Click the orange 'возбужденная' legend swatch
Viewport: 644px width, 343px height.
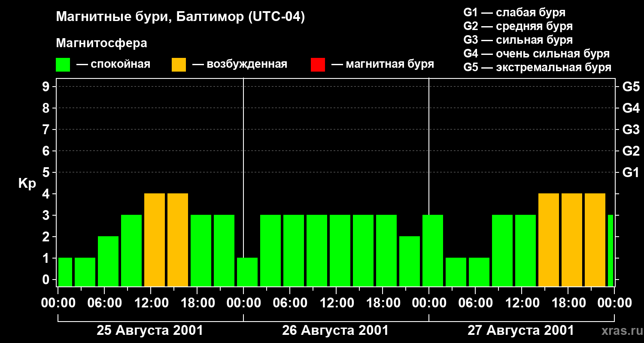(179, 65)
